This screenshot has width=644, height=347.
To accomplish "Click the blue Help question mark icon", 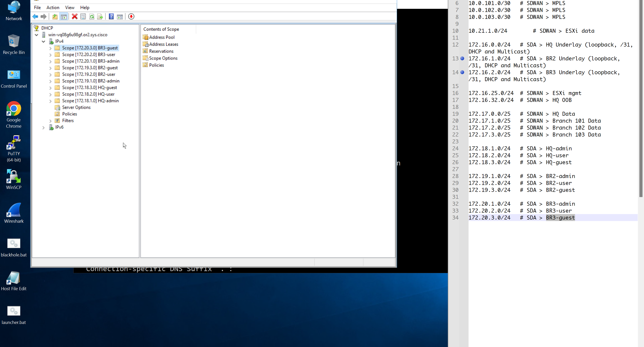I will pyautogui.click(x=111, y=17).
